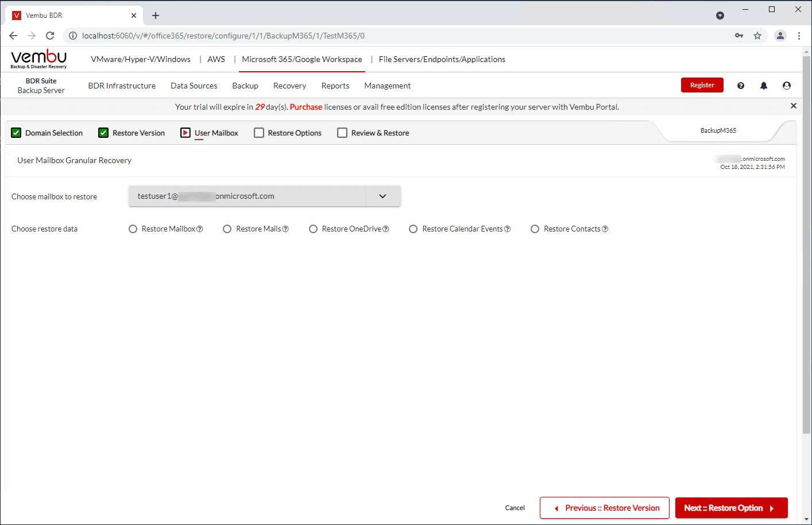Bookmark this page with the star icon
Image resolution: width=812 pixels, height=525 pixels.
pos(757,36)
